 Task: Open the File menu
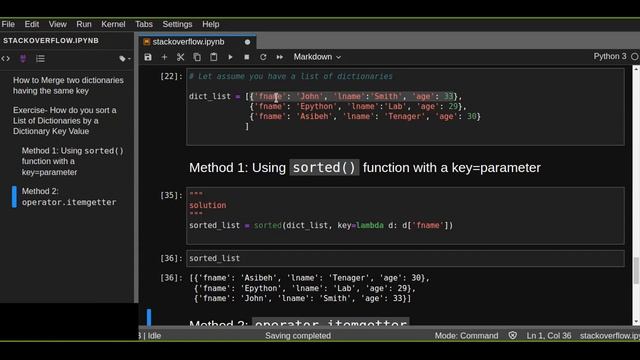[x=8, y=24]
